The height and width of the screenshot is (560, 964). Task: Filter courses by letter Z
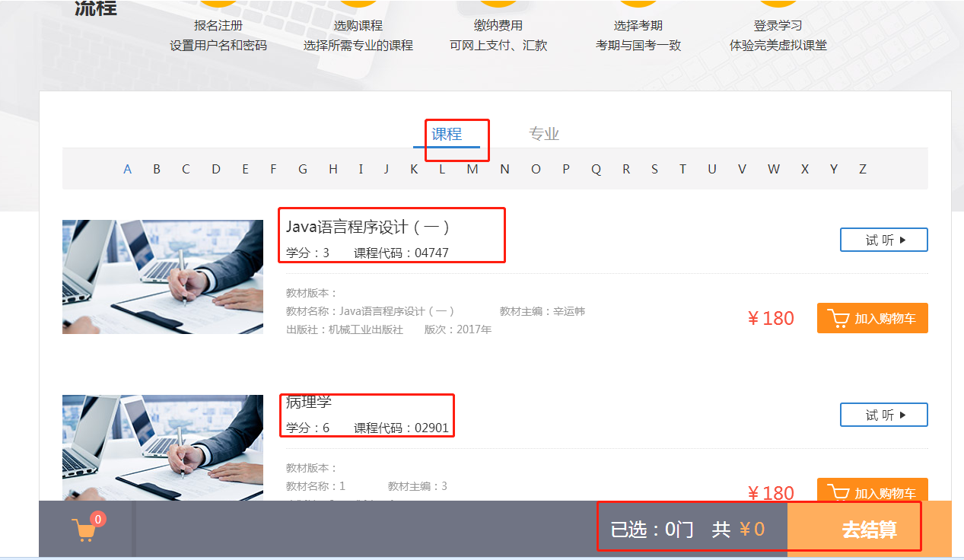(x=863, y=169)
